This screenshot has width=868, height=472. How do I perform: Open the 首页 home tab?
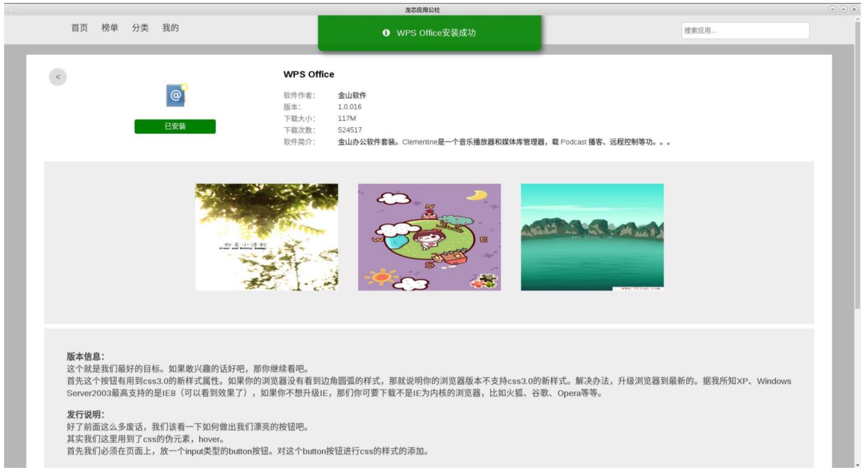click(x=80, y=28)
